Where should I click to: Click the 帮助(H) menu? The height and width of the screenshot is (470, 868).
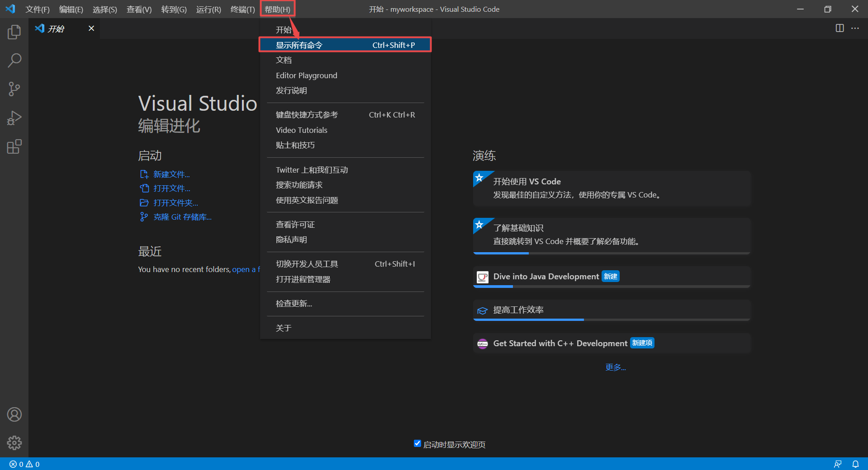point(277,9)
